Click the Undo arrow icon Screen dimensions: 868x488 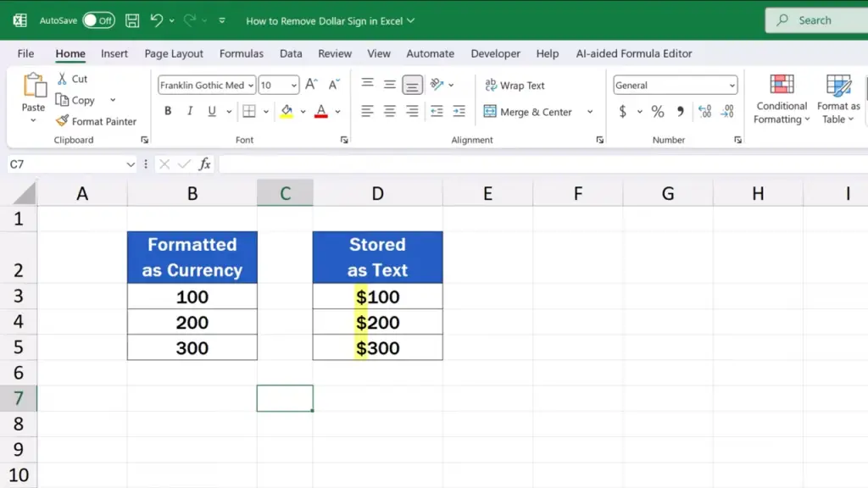tap(156, 20)
